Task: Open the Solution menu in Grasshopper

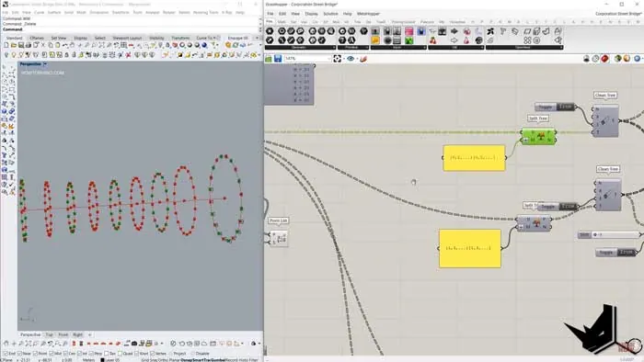Action: tap(330, 14)
